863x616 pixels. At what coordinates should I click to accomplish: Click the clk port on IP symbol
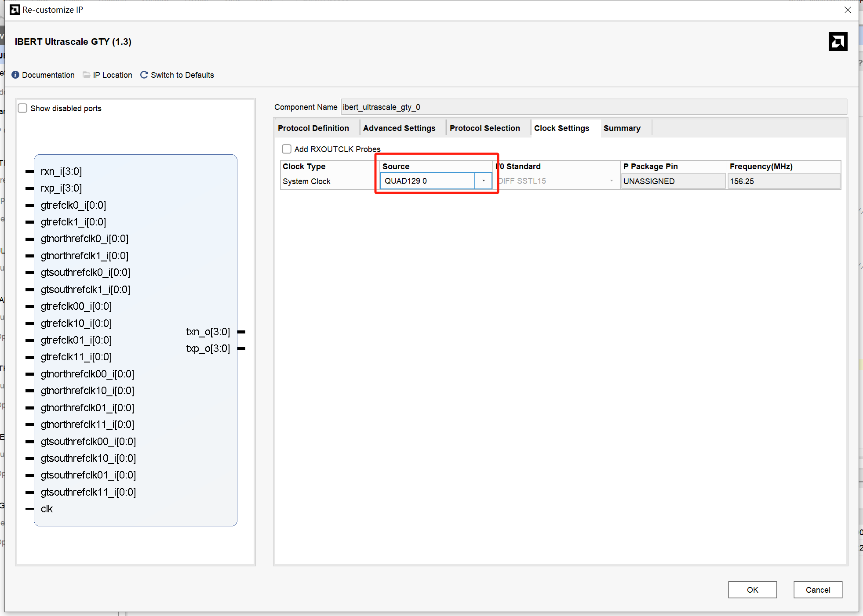click(47, 509)
